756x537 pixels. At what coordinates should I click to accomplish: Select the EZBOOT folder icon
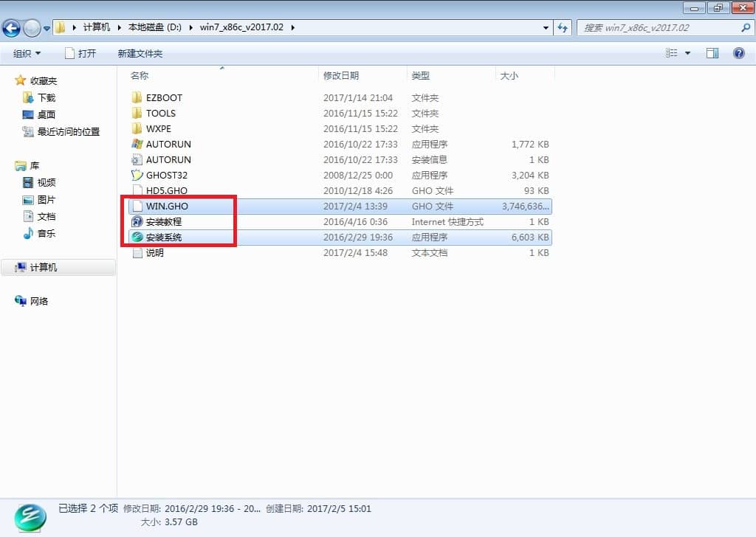pos(137,98)
